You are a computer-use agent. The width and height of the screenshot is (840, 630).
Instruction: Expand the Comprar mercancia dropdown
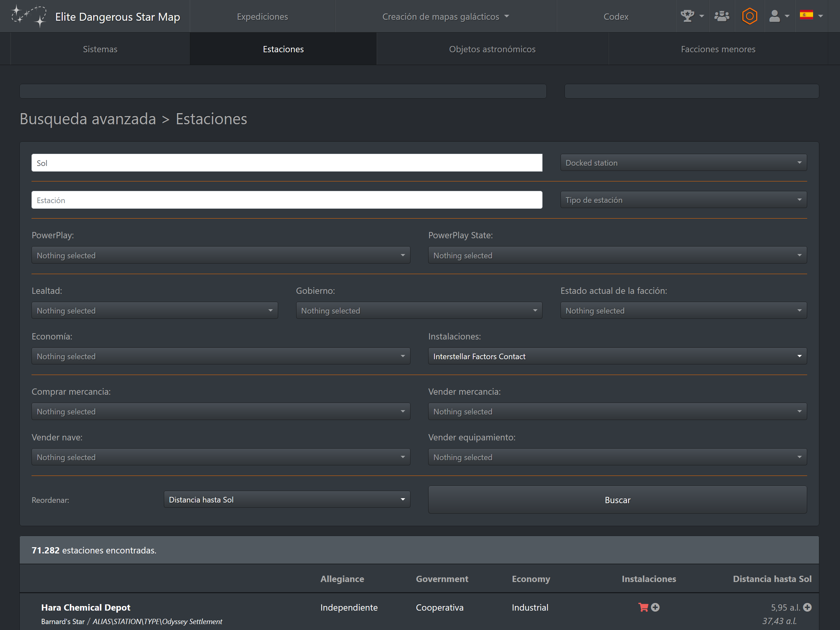tap(221, 411)
